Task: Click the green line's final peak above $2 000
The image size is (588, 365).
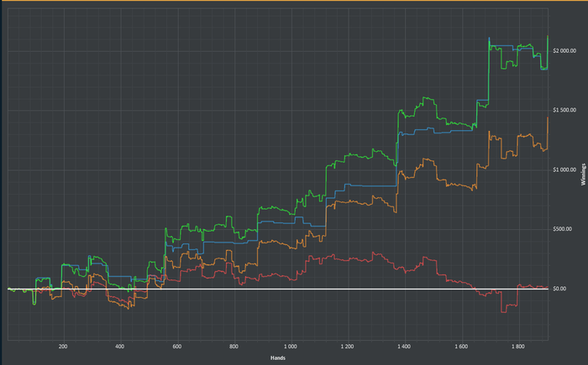Action: [x=548, y=36]
